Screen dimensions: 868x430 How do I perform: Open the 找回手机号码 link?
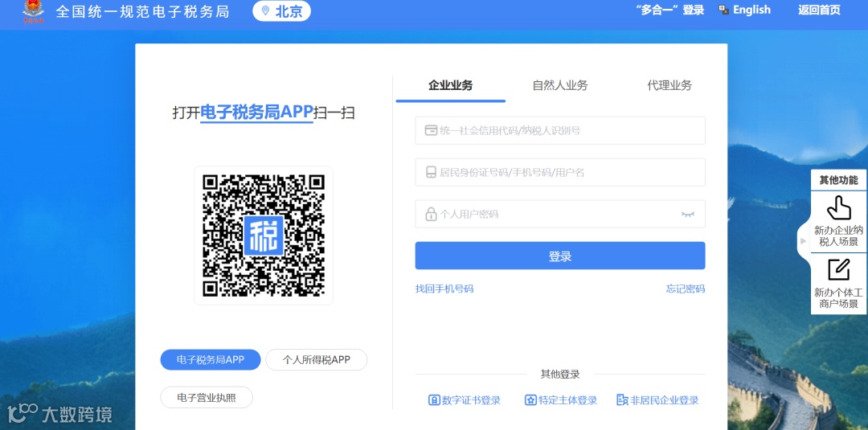pos(444,289)
